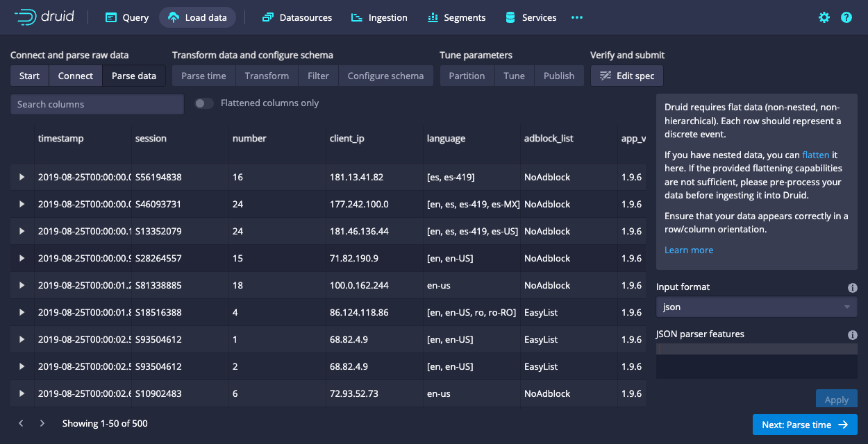The height and width of the screenshot is (444, 868).
Task: Open the Services view
Action: [x=530, y=17]
